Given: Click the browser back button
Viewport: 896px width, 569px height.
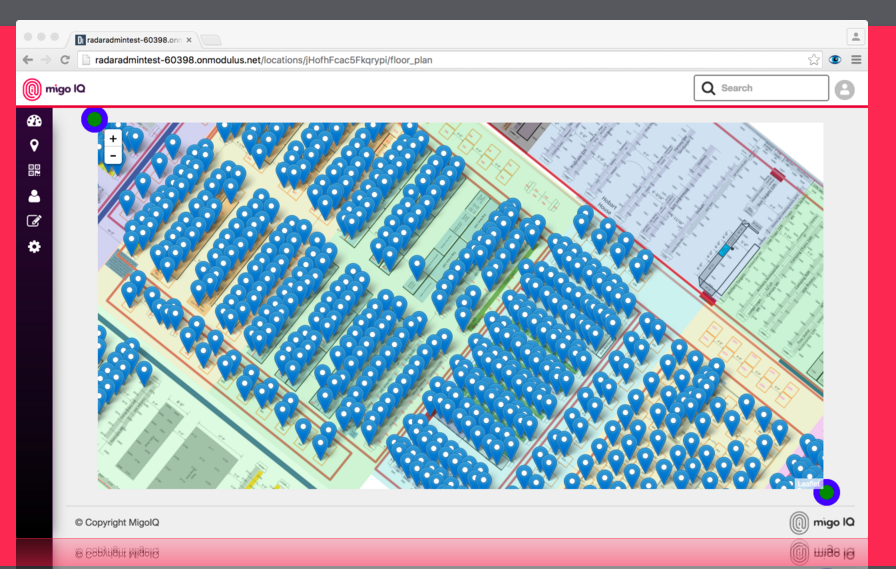Looking at the screenshot, I should (x=27, y=60).
